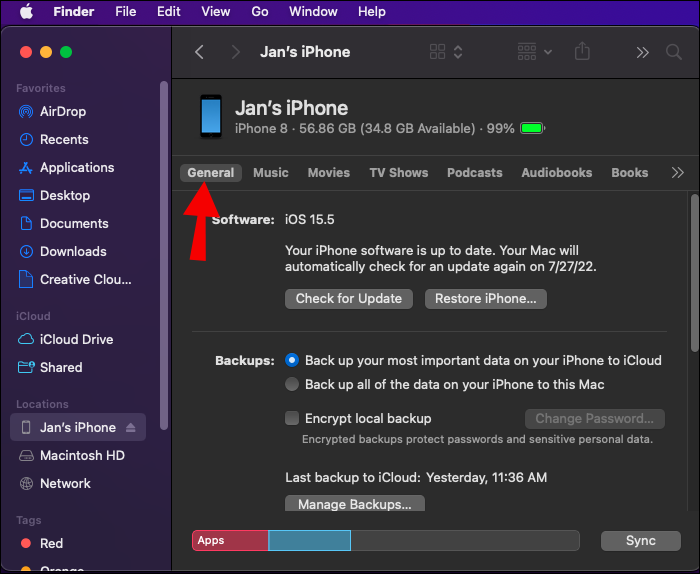Screen dimensions: 700x574
Task: Click the gray free-space storage segment
Action: tap(465, 541)
